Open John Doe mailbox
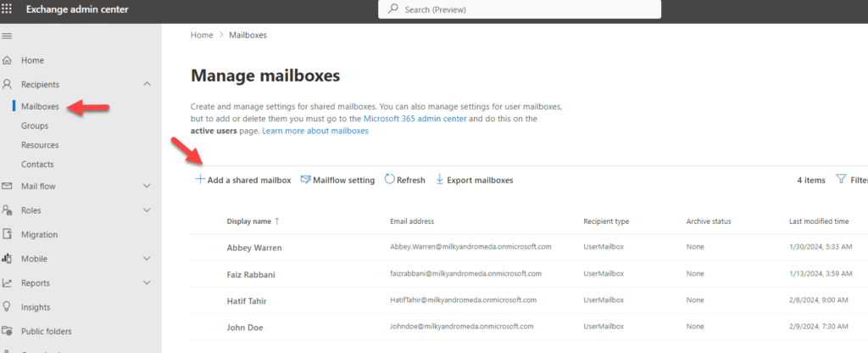 [x=245, y=328]
